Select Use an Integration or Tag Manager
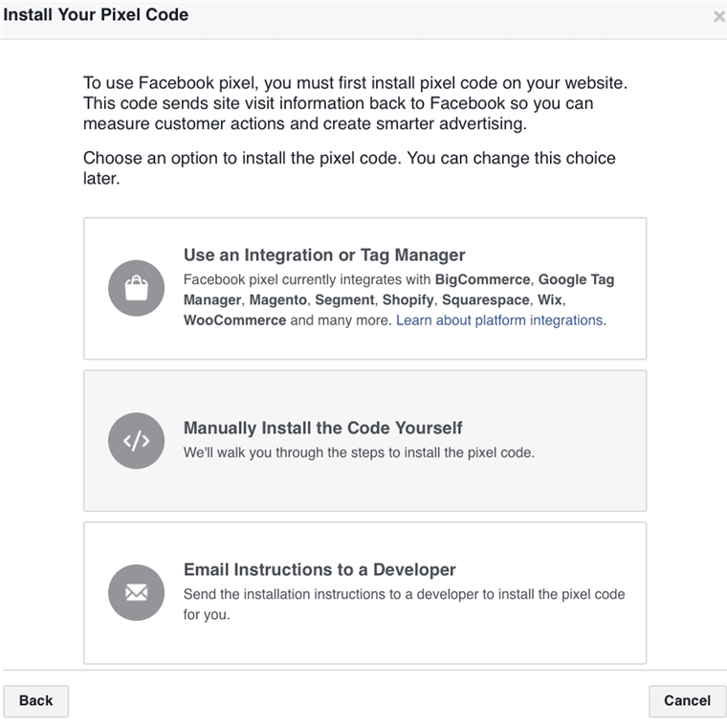Viewport: 727px width, 728px height. coord(324,255)
